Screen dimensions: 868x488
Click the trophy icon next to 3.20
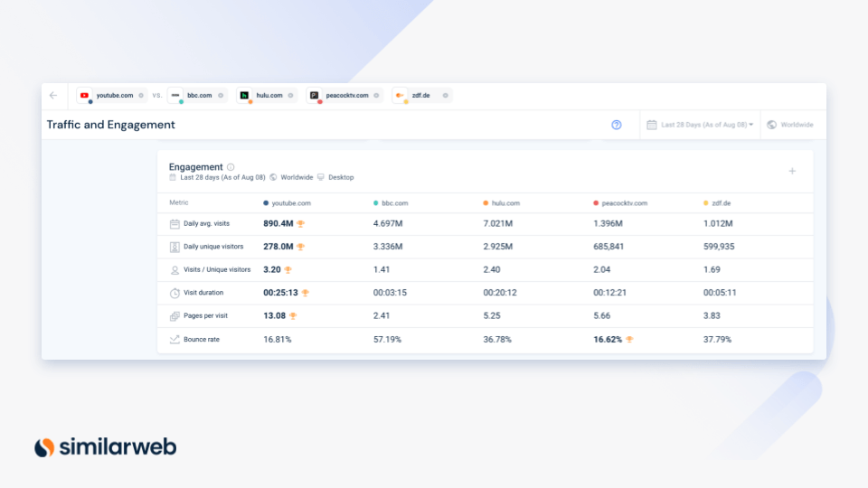point(288,270)
